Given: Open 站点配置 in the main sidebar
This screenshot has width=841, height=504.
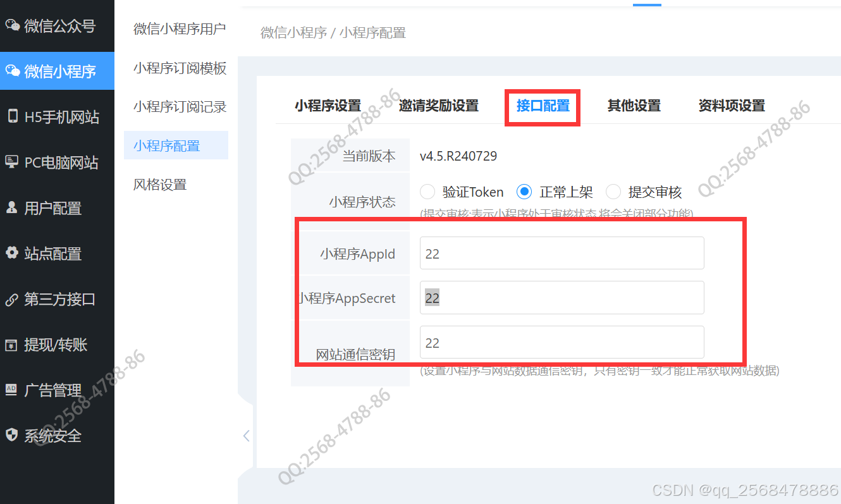Looking at the screenshot, I should [x=57, y=254].
